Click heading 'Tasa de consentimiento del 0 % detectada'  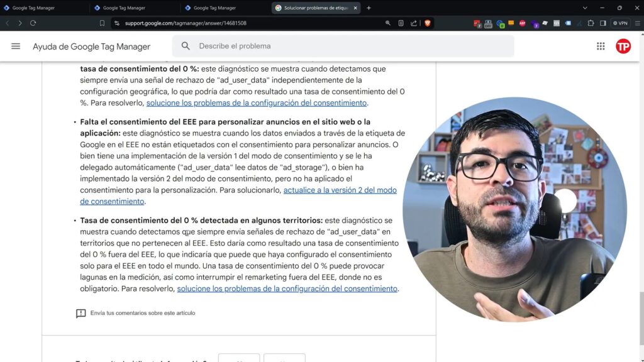click(x=201, y=221)
